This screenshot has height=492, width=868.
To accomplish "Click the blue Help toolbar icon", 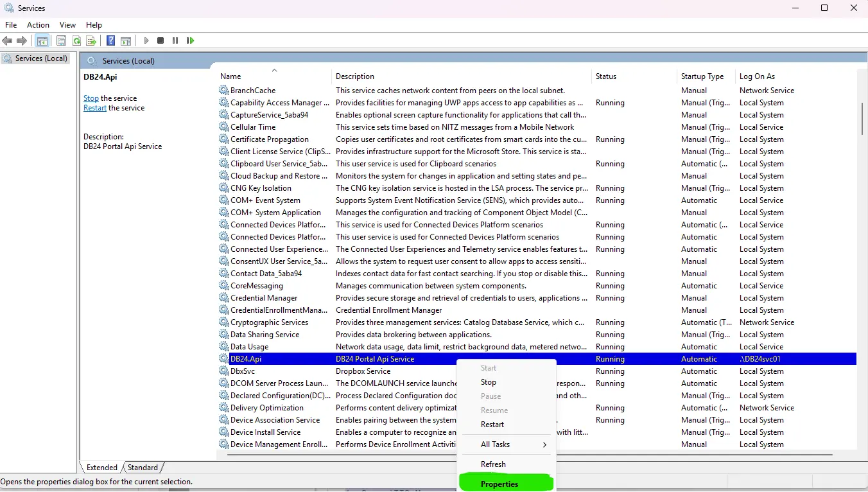I will click(x=111, y=40).
